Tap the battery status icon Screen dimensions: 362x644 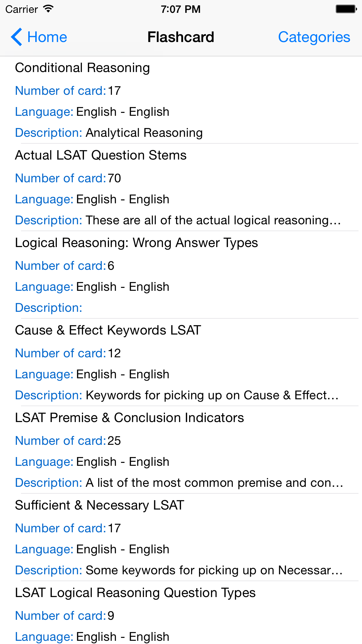tap(346, 9)
